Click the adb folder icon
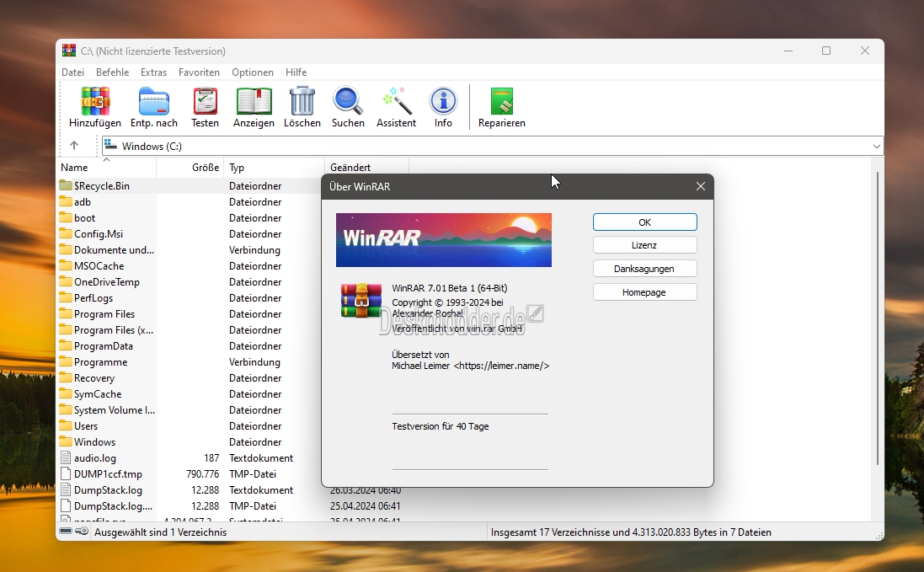 (66, 201)
